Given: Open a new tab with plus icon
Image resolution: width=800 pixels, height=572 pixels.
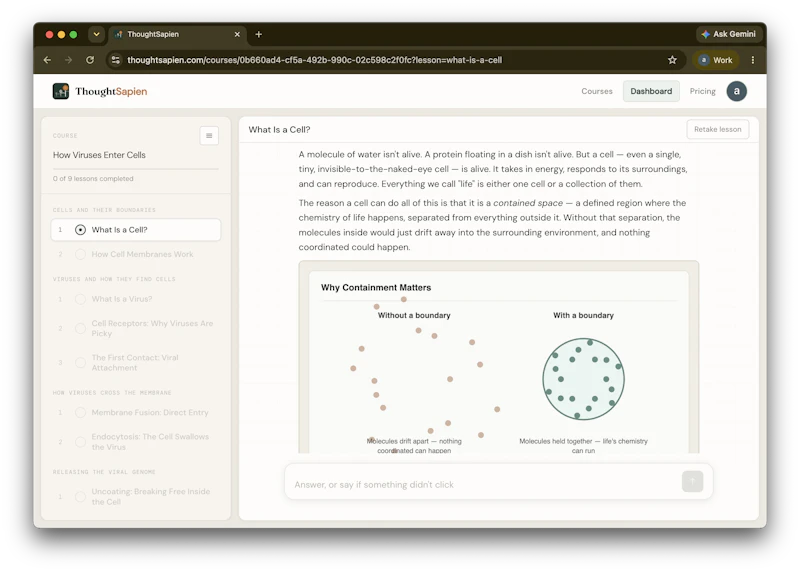Looking at the screenshot, I should (259, 34).
